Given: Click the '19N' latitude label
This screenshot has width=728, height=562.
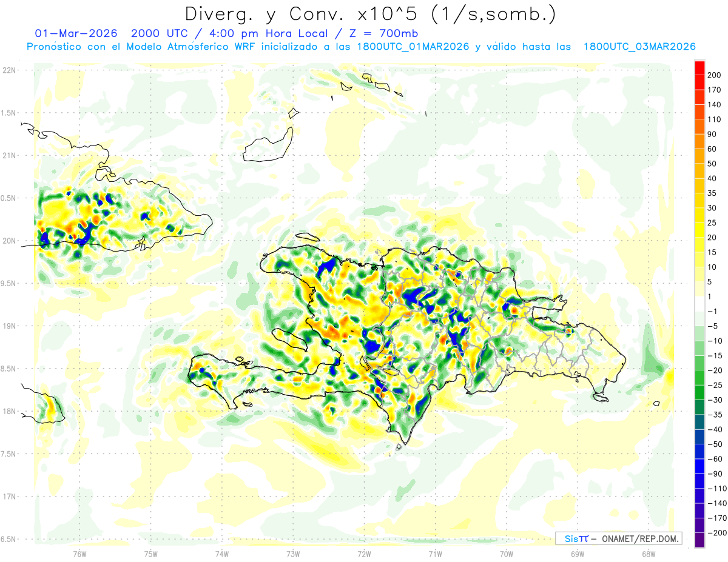Looking at the screenshot, I should 10,326.
